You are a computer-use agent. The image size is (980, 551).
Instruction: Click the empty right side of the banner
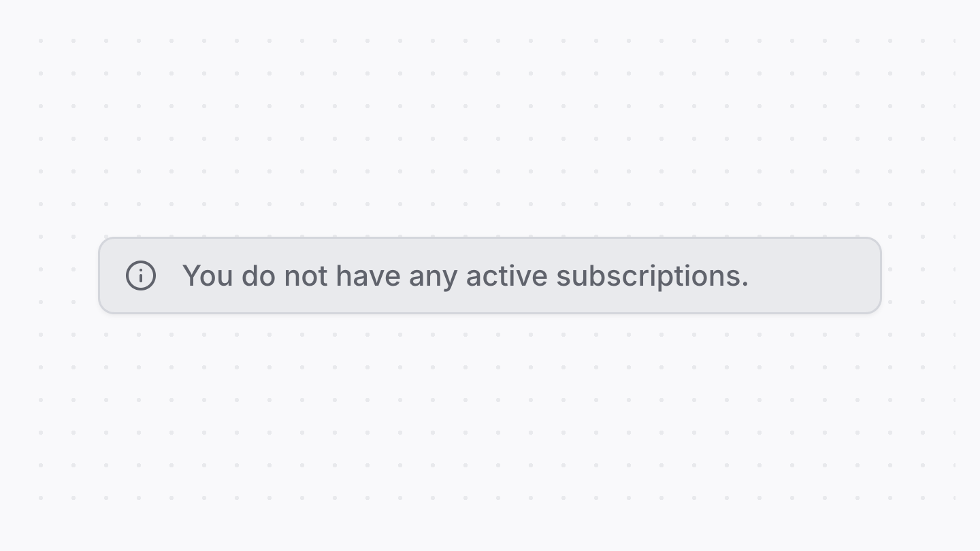817,275
